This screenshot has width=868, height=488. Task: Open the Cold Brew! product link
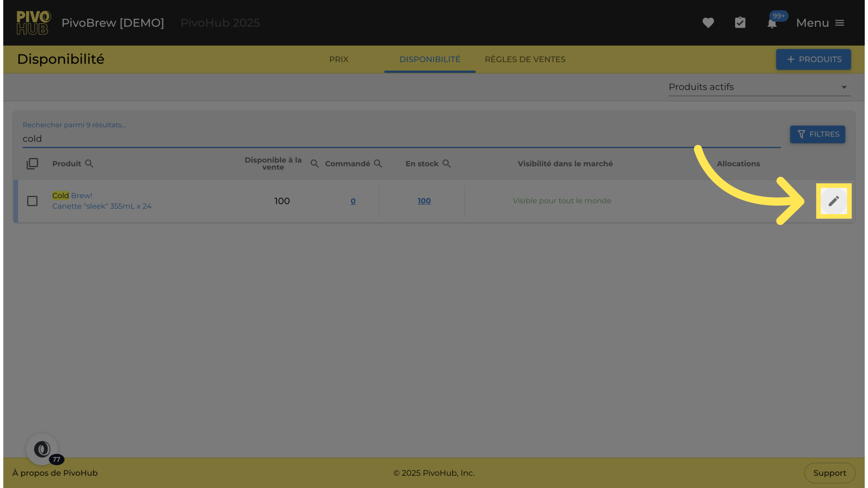[72, 196]
